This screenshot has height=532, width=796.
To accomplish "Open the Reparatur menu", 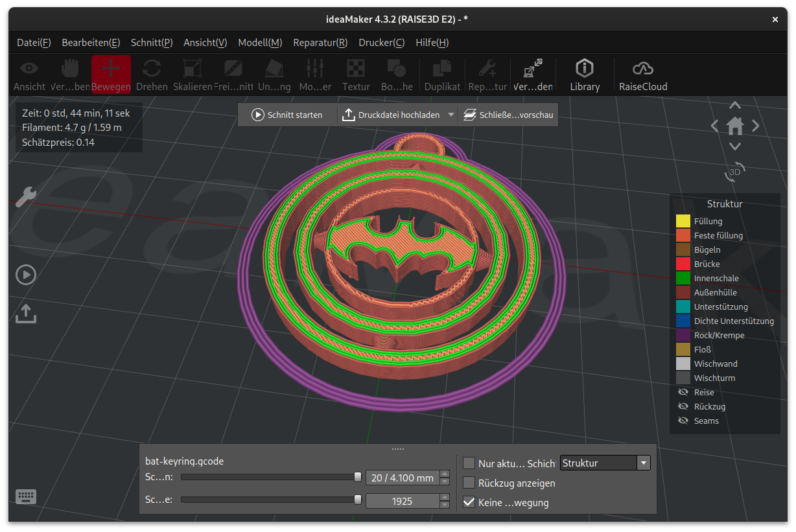I will point(320,42).
